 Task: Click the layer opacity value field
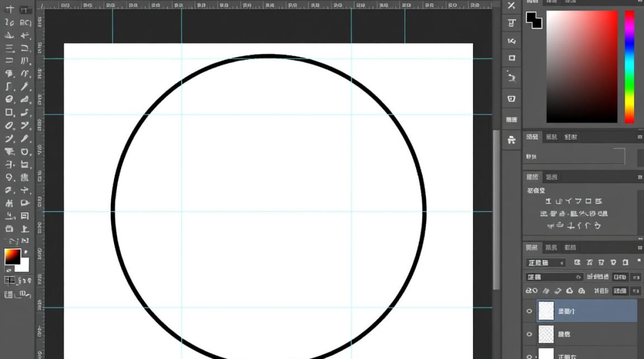[620, 277]
